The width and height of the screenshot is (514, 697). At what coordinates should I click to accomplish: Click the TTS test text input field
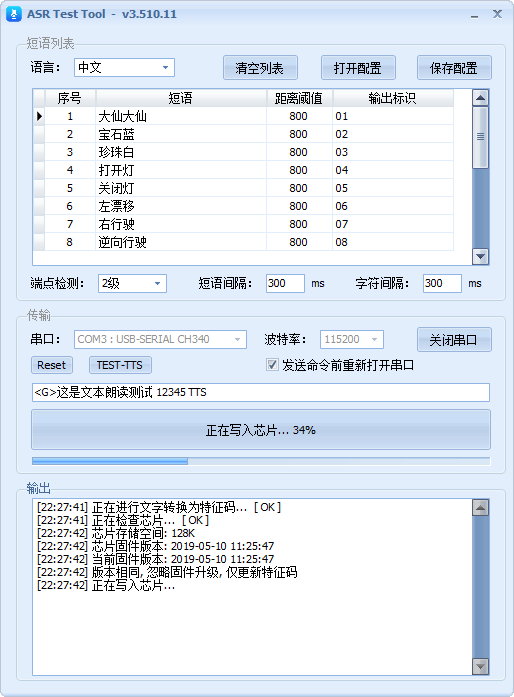[x=261, y=392]
